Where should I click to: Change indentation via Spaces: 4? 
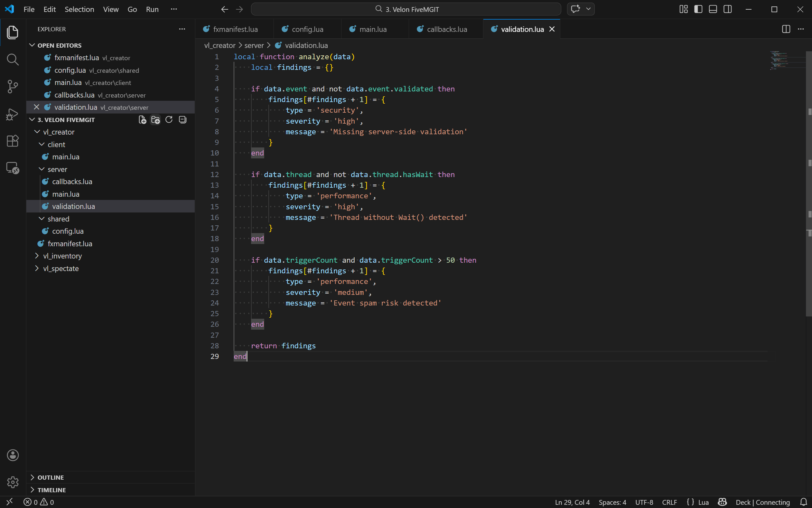click(x=612, y=502)
